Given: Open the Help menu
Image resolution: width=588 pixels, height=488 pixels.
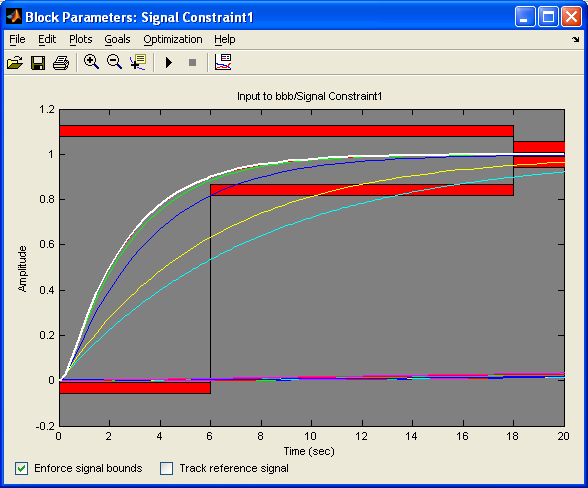Looking at the screenshot, I should click(x=225, y=39).
